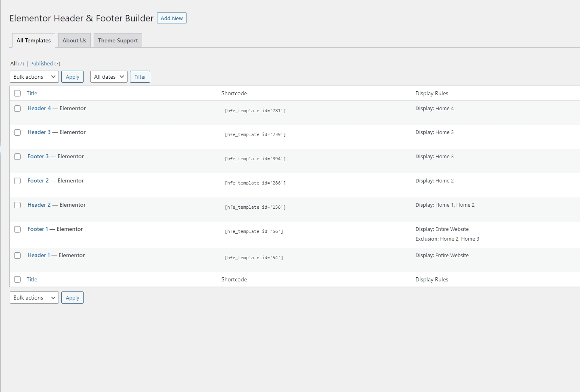
Task: Select the All Templates tab
Action: coord(34,40)
